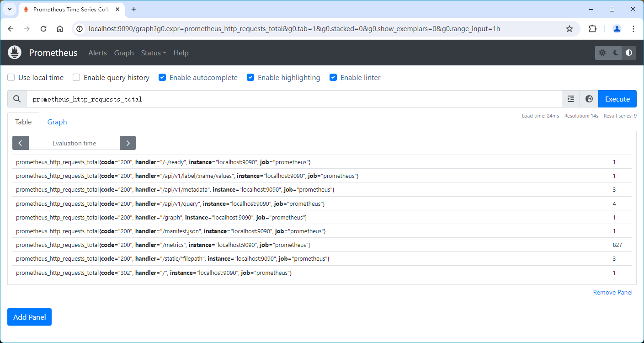Select the row with handler "/api/v1/query"
This screenshot has height=343, width=644.
click(x=322, y=204)
